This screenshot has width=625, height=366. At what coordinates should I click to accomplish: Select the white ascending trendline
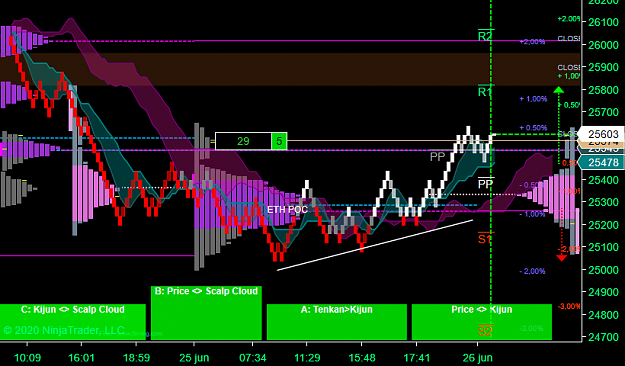(375, 245)
